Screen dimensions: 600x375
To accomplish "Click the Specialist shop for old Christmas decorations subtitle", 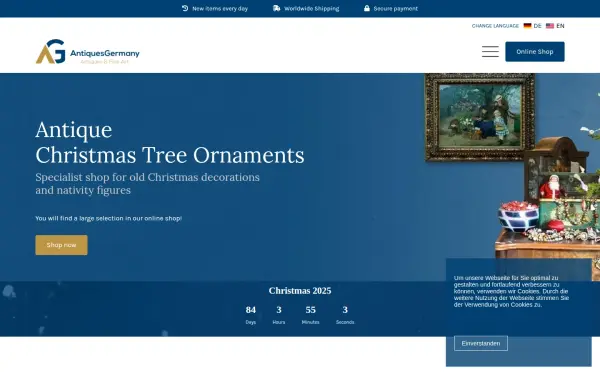I will [147, 184].
